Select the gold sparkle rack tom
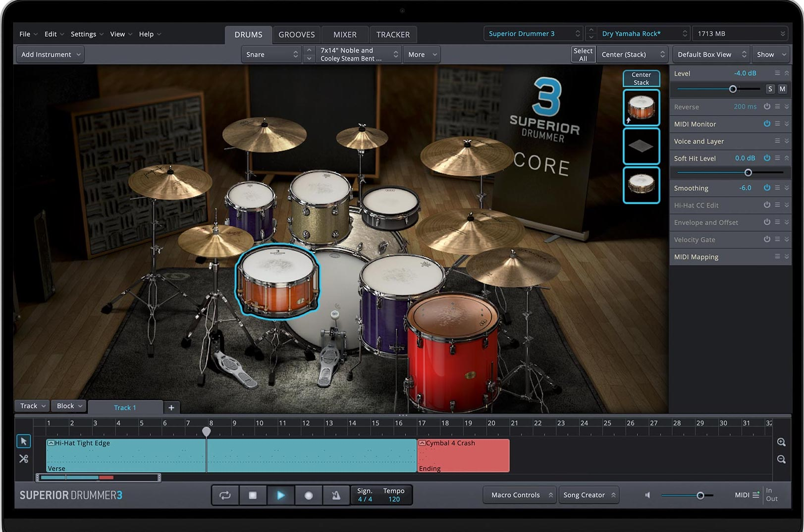This screenshot has width=804, height=532. [319, 207]
